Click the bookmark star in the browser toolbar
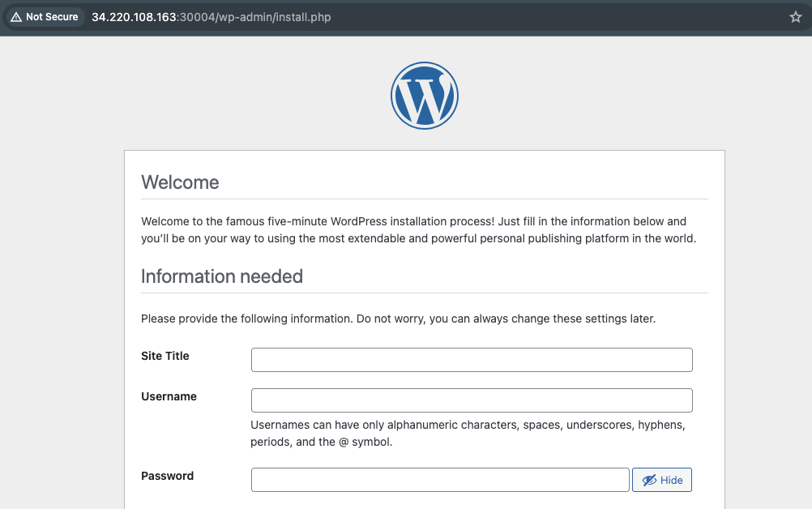Screen dimensions: 812x509 click(x=795, y=16)
